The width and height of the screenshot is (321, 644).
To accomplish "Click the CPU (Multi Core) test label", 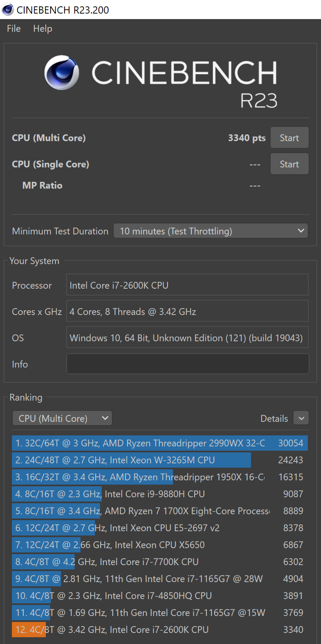I will [49, 138].
